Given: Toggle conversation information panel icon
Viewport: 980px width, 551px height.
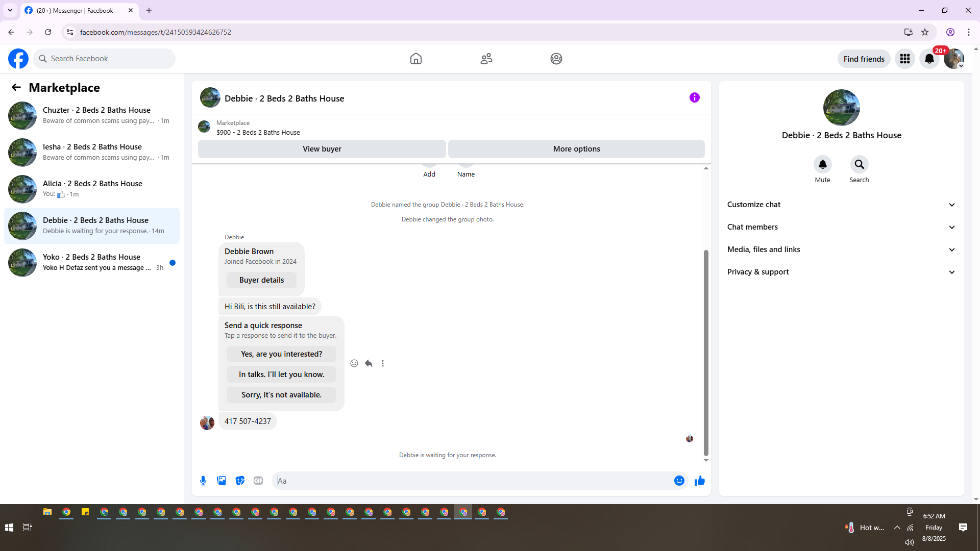Looking at the screenshot, I should click(694, 97).
